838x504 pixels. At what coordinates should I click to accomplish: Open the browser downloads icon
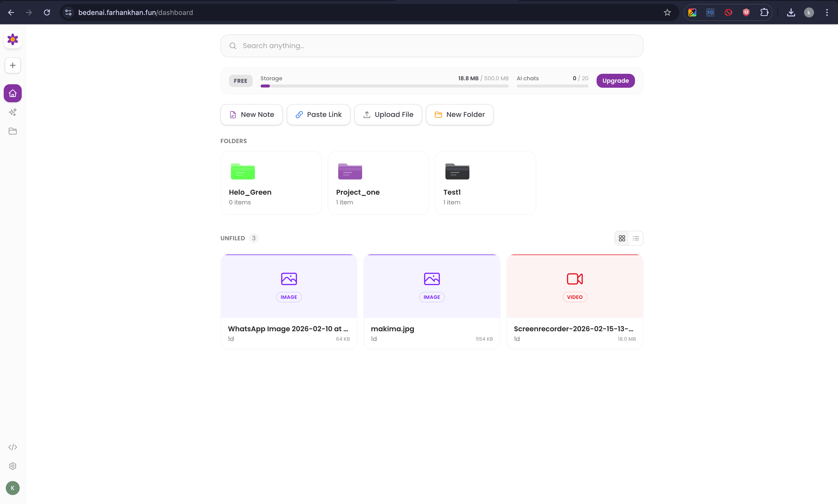(791, 12)
